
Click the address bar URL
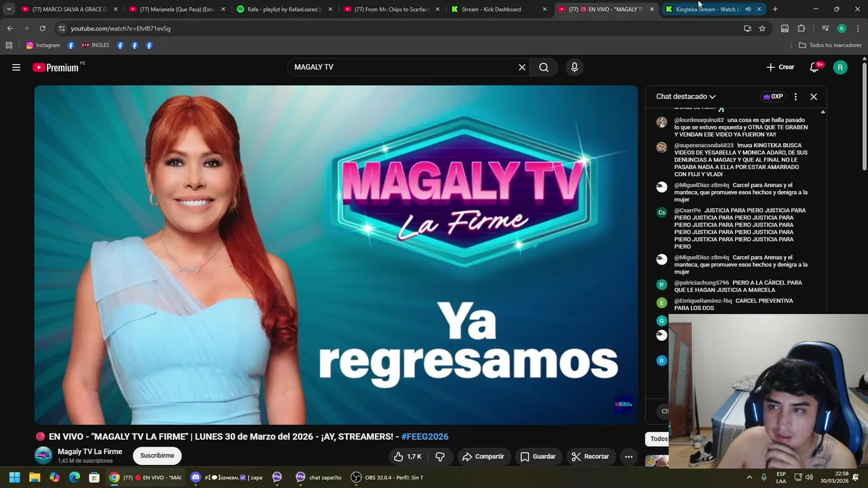click(121, 28)
